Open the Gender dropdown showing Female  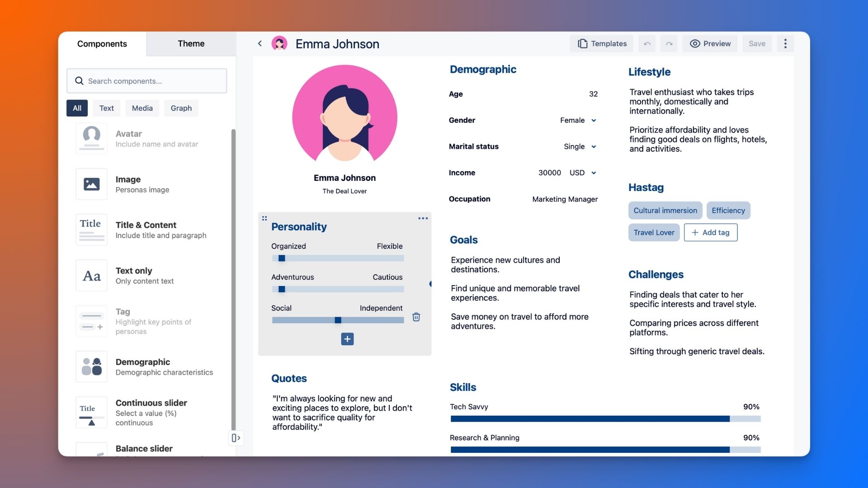[594, 120]
